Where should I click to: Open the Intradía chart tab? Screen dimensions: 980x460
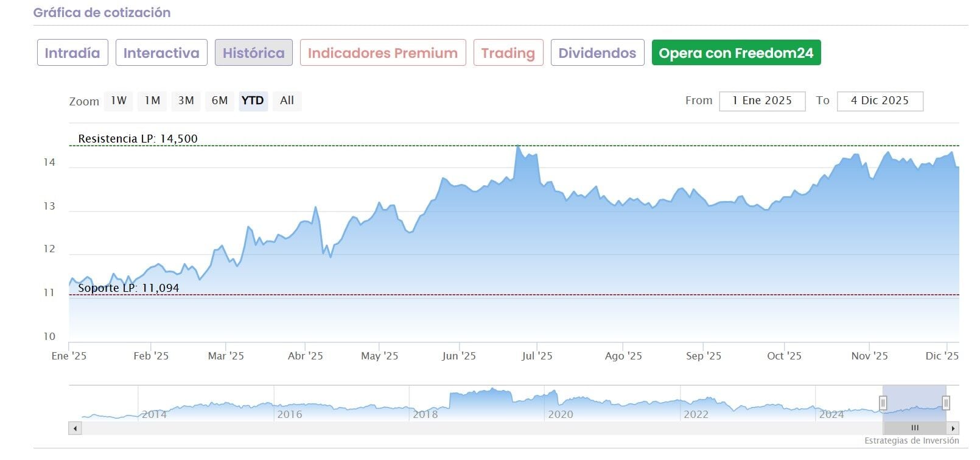(x=72, y=53)
